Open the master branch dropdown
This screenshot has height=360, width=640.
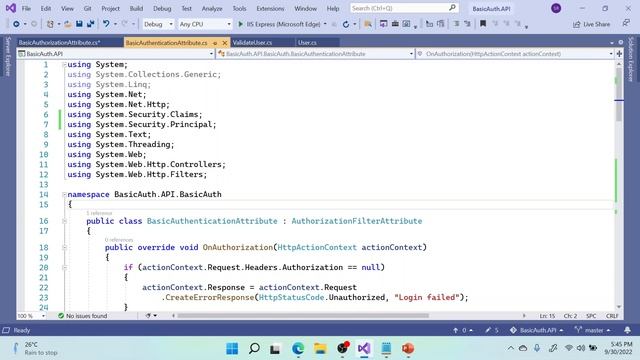(592, 330)
